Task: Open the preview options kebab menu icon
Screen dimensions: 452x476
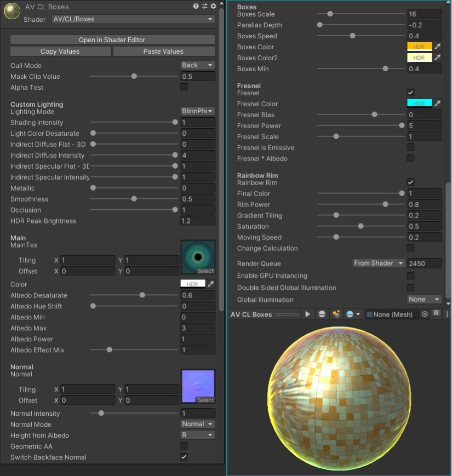Action: [448, 314]
